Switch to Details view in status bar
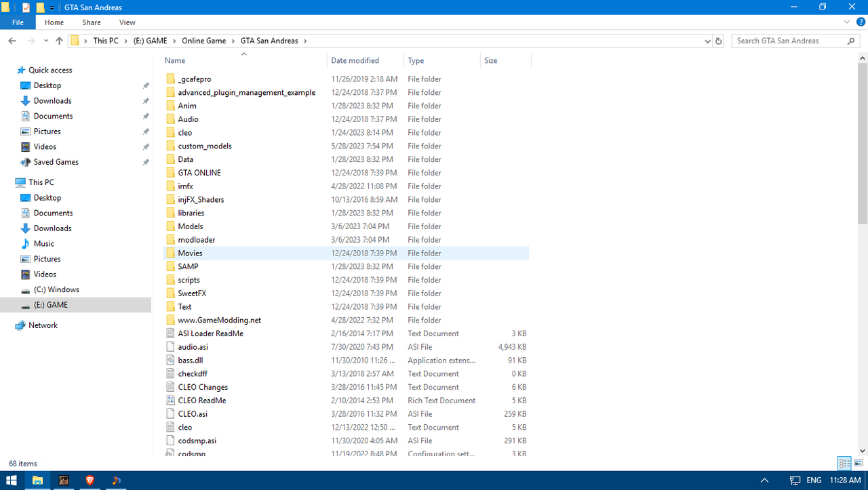Image resolution: width=868 pixels, height=490 pixels. point(845,464)
